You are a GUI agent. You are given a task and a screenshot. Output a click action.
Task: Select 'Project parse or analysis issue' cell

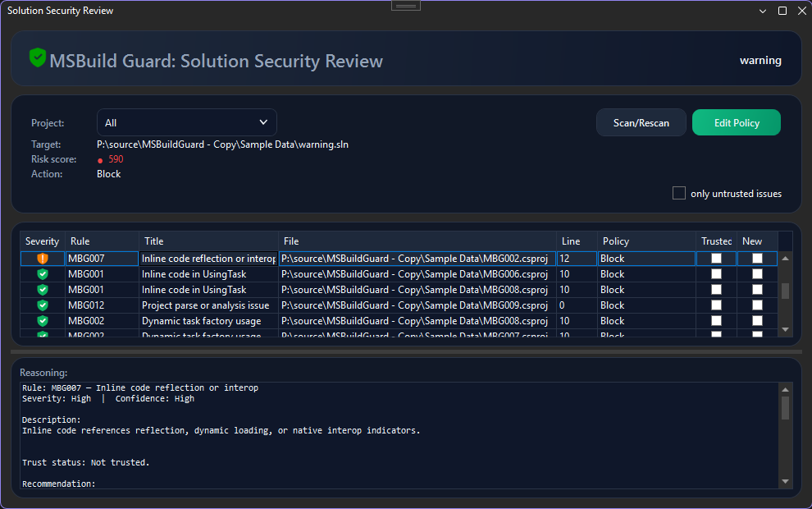tap(208, 305)
